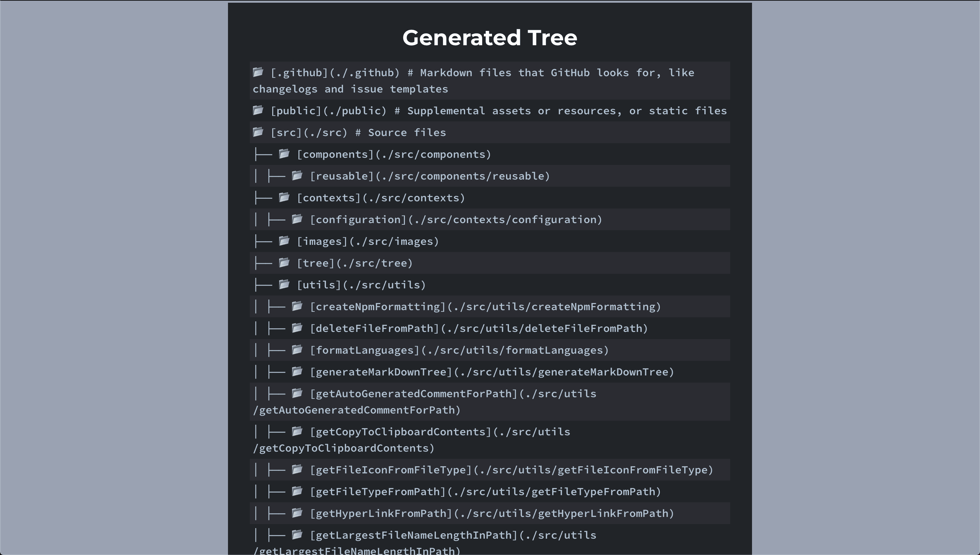The height and width of the screenshot is (555, 980).
Task: Click the folder icon beside .github row
Action: [258, 72]
